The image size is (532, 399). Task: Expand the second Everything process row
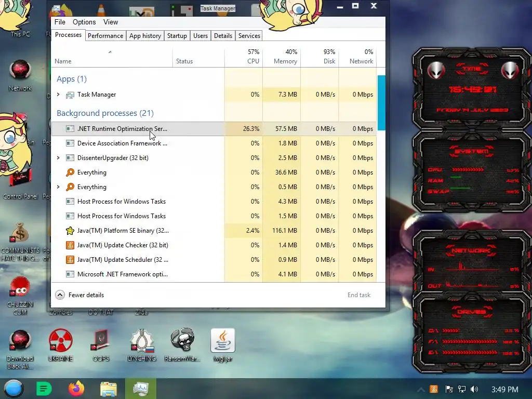[58, 187]
